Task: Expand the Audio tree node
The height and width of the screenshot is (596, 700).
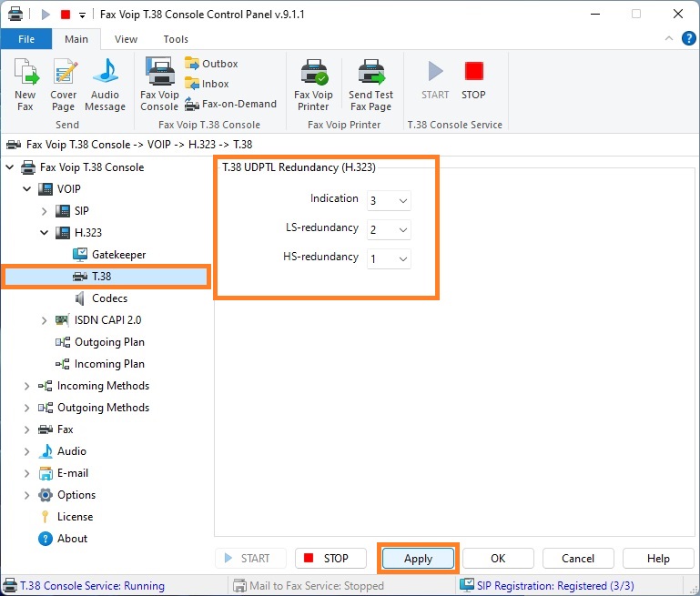Action: 26,451
